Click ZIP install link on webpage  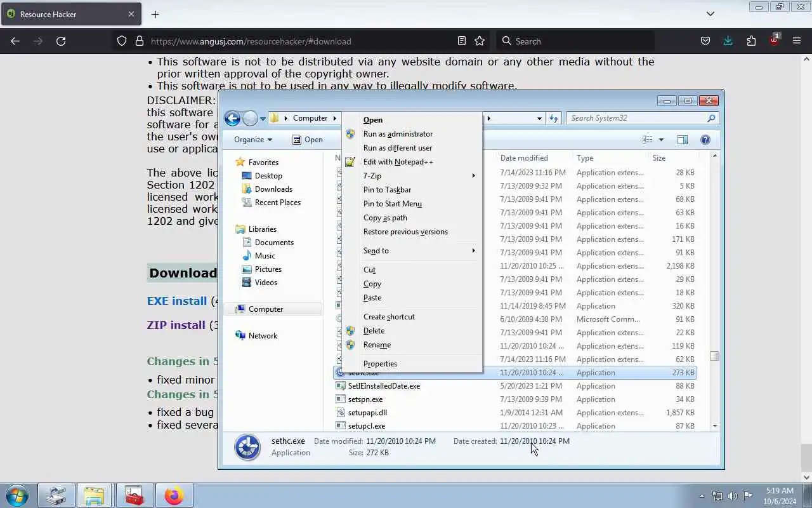pos(176,325)
